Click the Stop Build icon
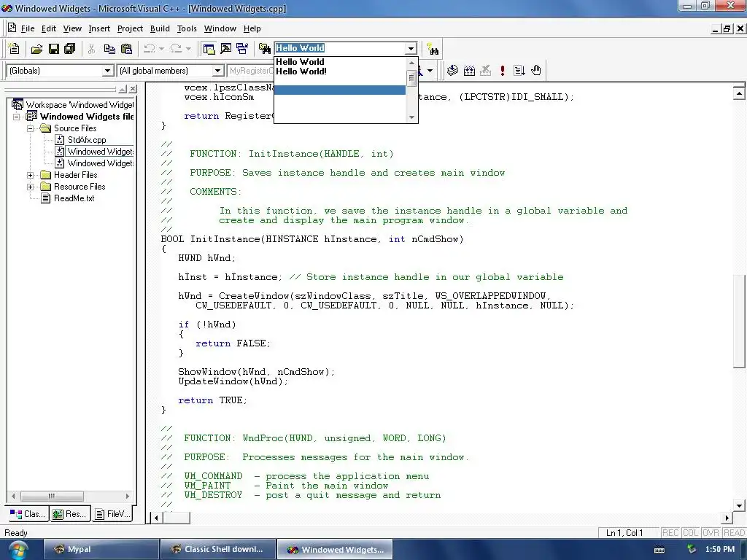 tap(485, 71)
